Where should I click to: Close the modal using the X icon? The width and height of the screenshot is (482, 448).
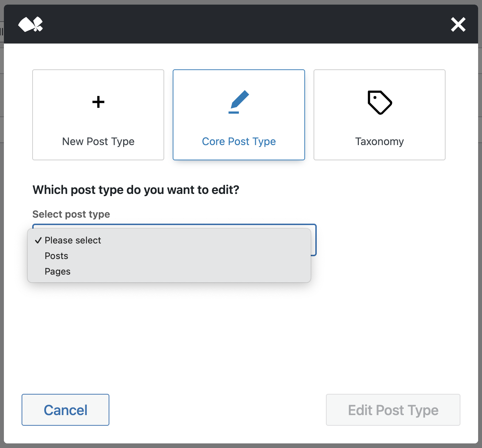[458, 24]
